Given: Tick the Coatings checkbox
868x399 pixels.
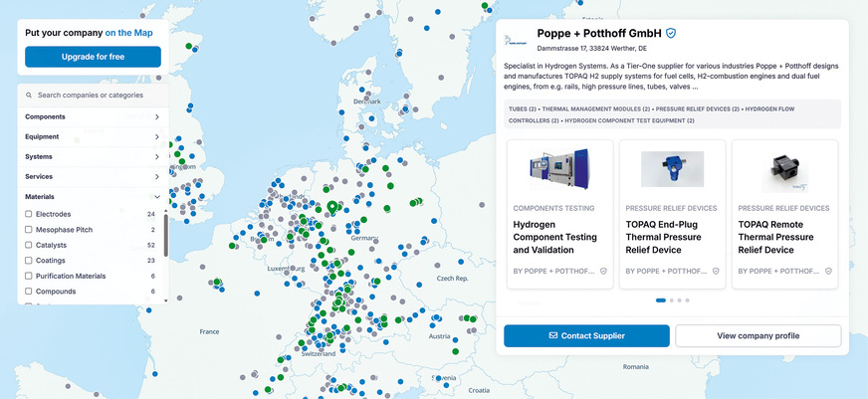Looking at the screenshot, I should [x=29, y=260].
